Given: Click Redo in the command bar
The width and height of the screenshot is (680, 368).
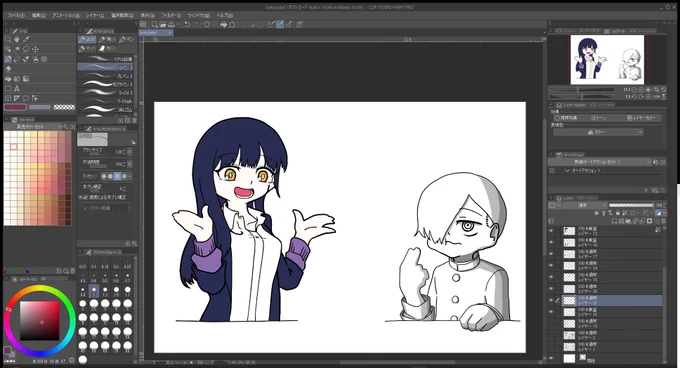Looking at the screenshot, I should tap(196, 24).
